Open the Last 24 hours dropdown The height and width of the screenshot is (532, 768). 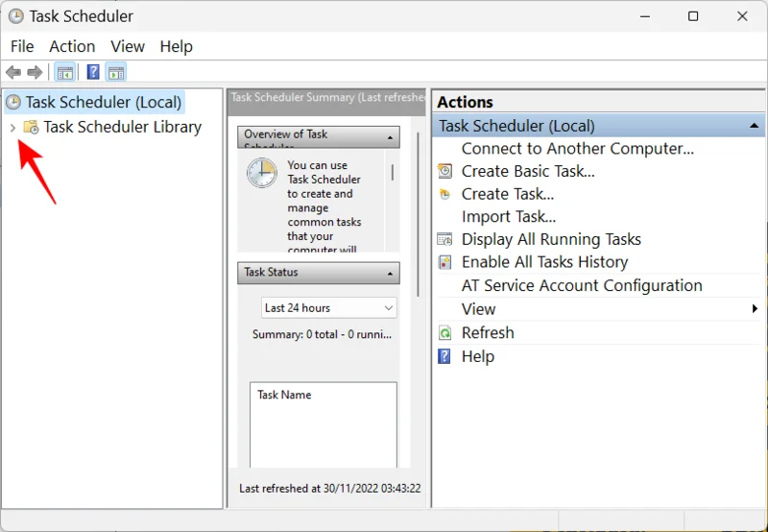[329, 308]
